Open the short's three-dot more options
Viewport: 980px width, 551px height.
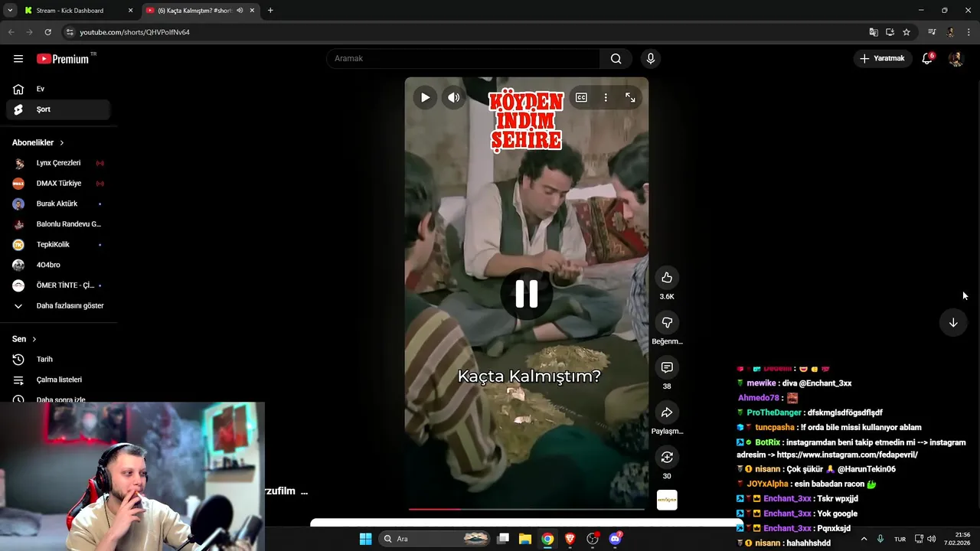pos(606,98)
